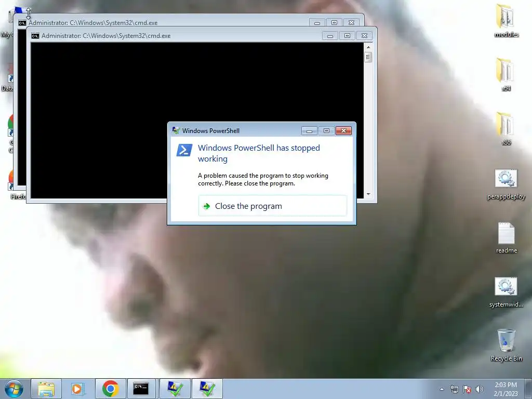
Task: Click the first installer shield taskbar button
Action: [x=175, y=389]
